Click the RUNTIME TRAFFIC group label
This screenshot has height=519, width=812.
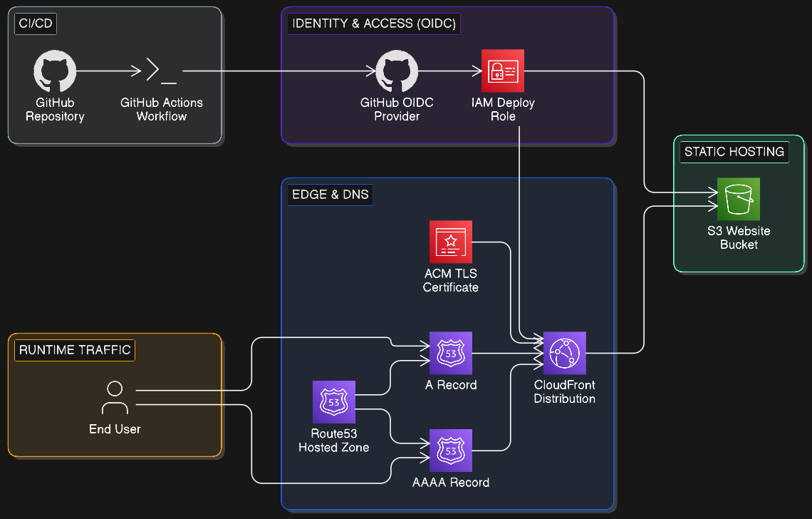point(75,350)
